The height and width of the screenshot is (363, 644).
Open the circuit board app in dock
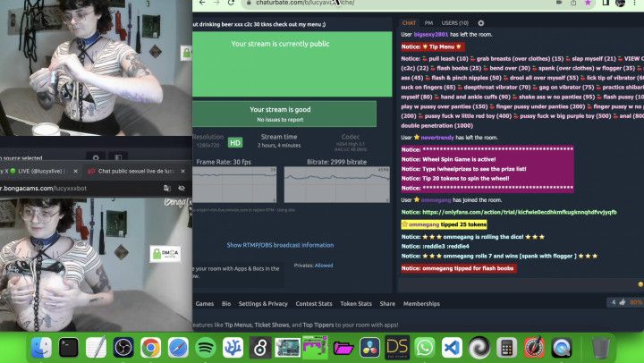287,348
